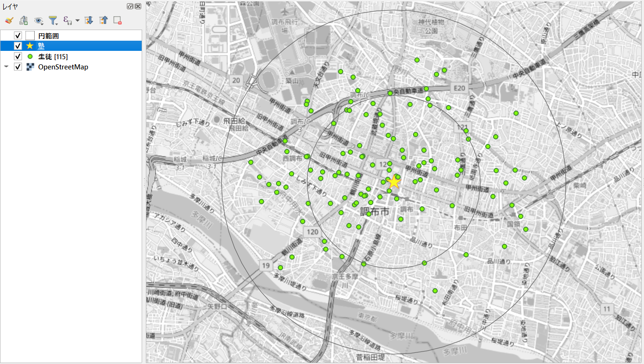Screen dimensions: 644x364
Task: Select the 生徒 [115] layer entry
Action: pos(53,56)
